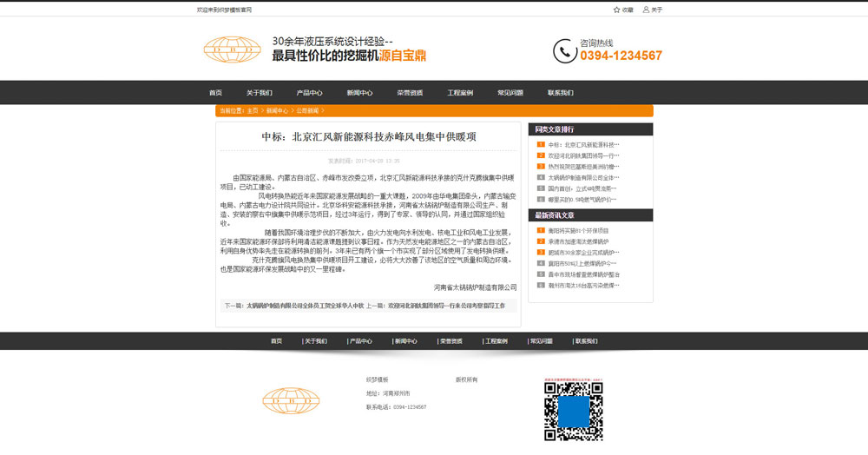The width and height of the screenshot is (868, 455).
Task: Open 联系我们 in the top navigation bar
Action: tap(560, 93)
